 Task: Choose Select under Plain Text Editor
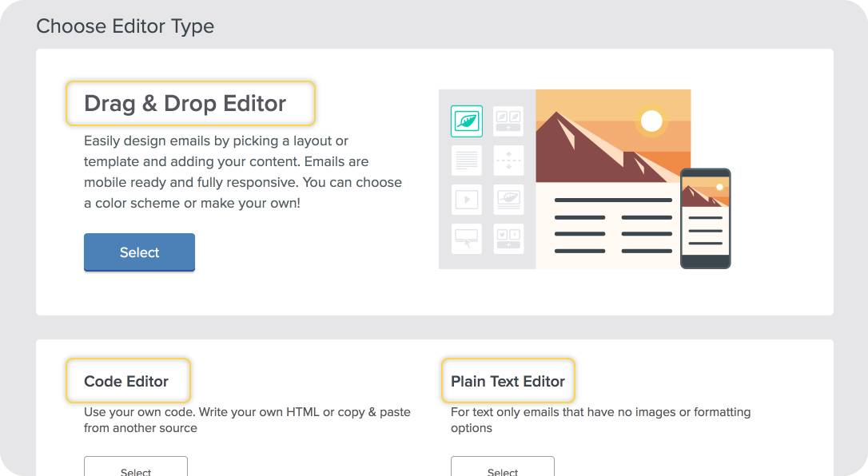coord(503,466)
